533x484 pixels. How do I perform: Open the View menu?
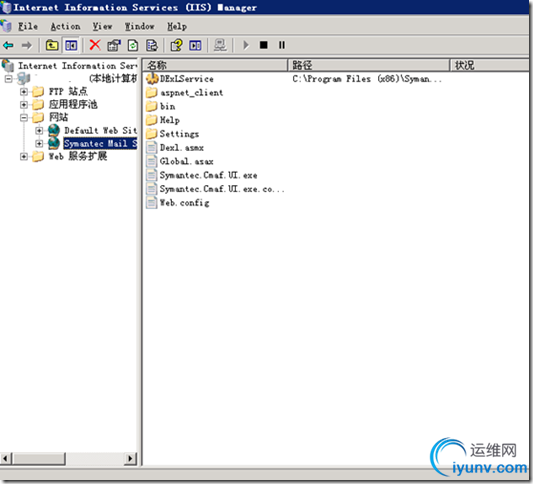102,26
